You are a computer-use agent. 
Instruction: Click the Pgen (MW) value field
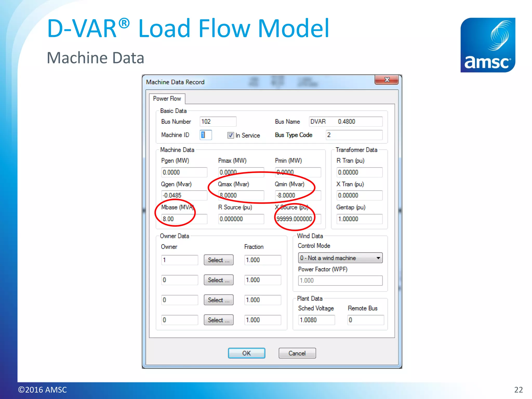[184, 172]
